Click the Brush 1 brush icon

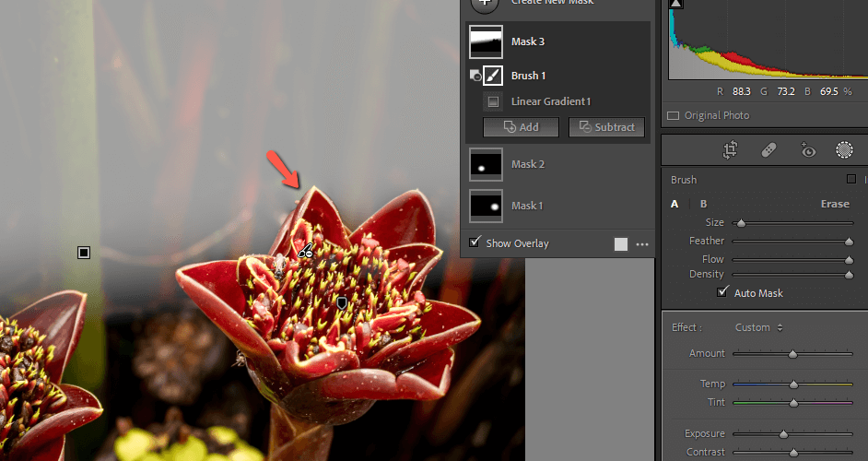pos(493,76)
